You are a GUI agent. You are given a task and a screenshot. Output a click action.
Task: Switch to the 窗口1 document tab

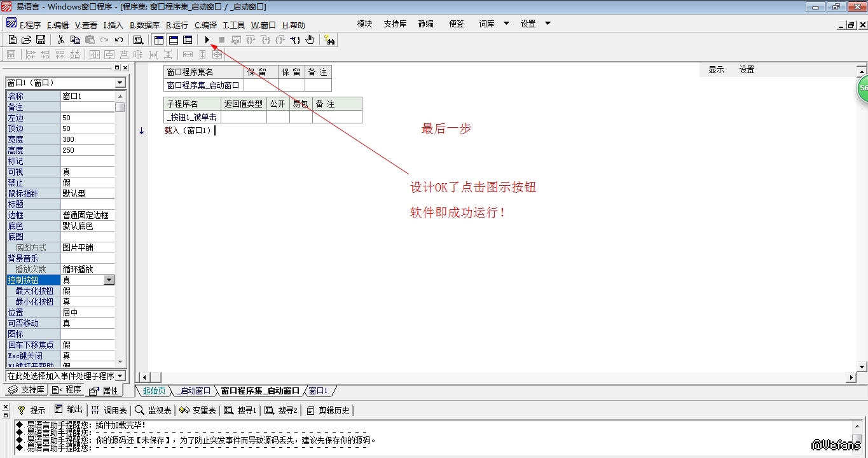[318, 391]
